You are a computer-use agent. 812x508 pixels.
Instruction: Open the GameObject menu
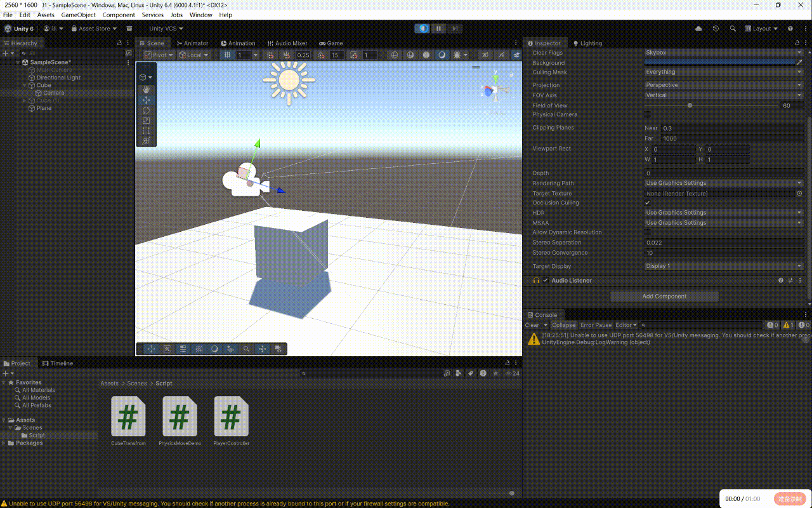click(x=79, y=15)
